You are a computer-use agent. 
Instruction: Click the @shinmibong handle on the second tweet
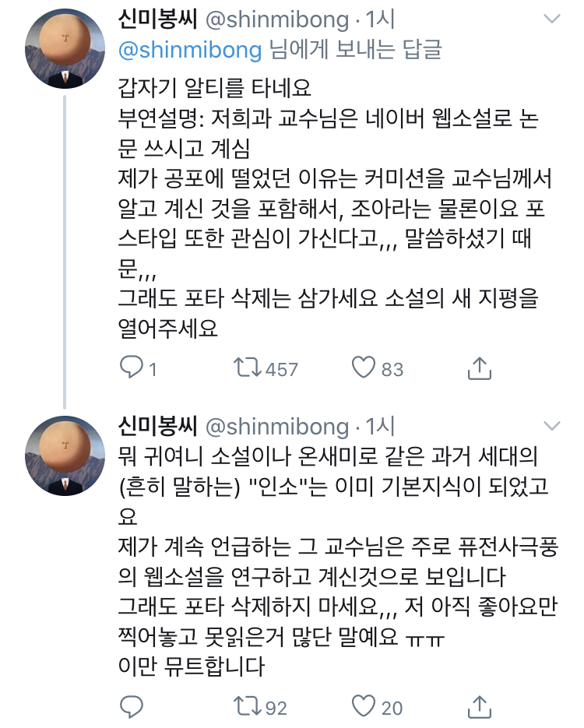276,426
